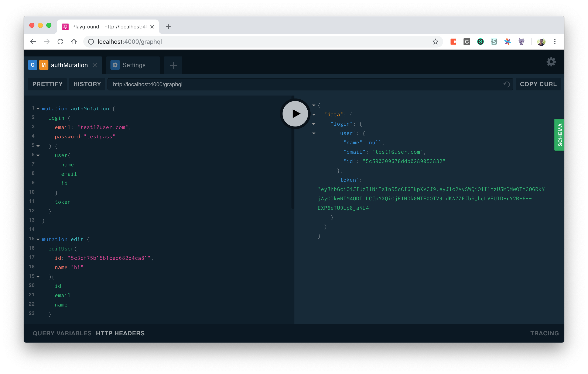This screenshot has height=374, width=588.
Task: Open the gray C browser extension
Action: point(467,42)
